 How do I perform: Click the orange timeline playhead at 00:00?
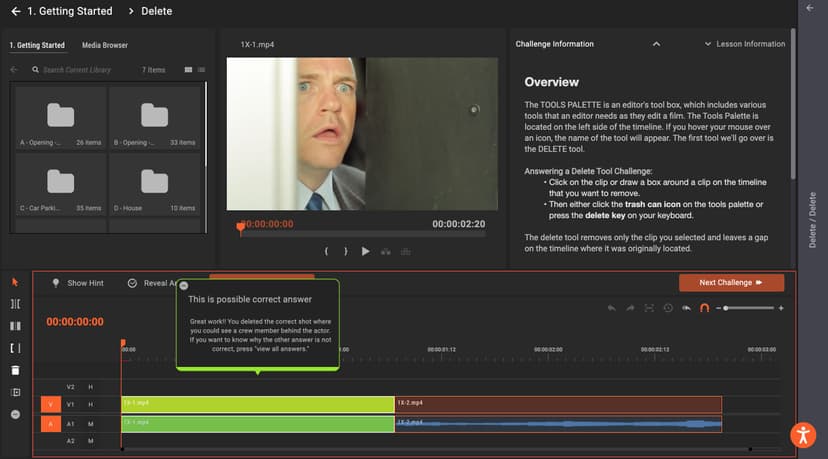123,344
